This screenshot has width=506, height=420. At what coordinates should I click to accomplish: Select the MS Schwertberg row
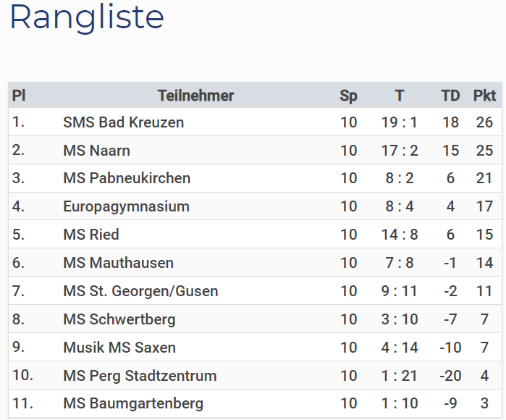[256, 319]
